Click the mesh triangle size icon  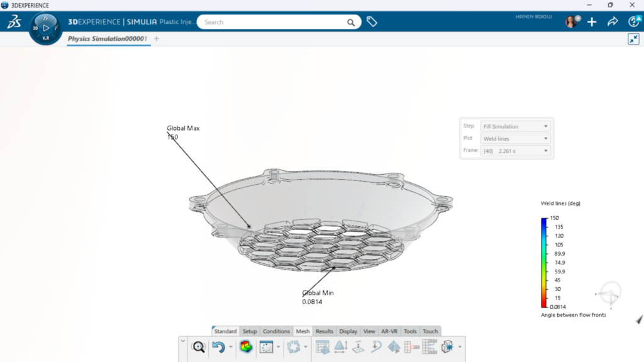[x=340, y=347]
